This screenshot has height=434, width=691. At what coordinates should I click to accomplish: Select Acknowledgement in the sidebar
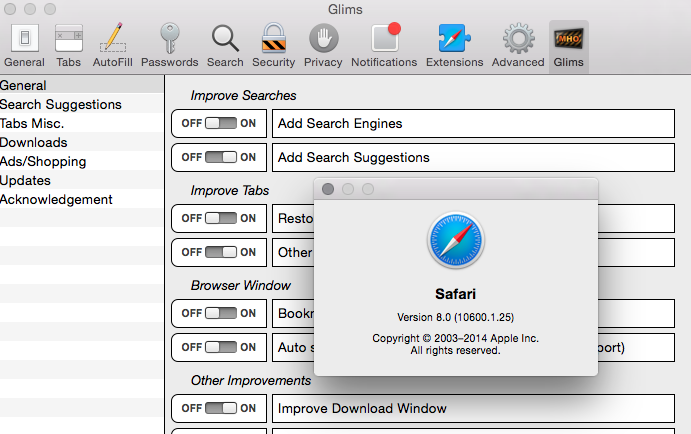click(82, 199)
